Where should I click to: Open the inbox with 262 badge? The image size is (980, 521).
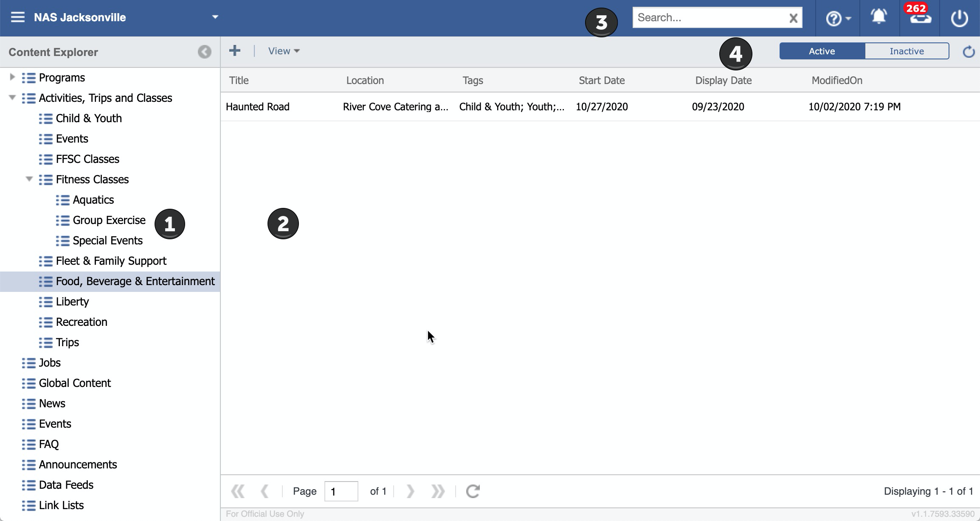coord(920,18)
